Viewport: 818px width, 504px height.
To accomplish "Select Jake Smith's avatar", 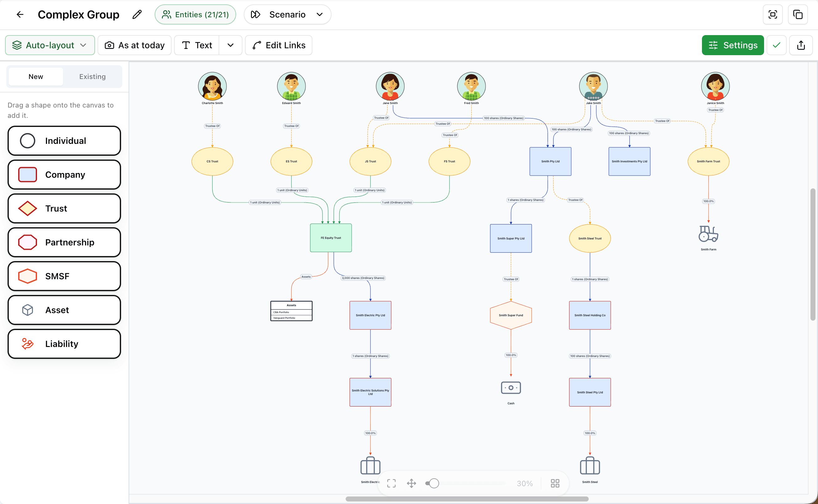I will tap(593, 86).
